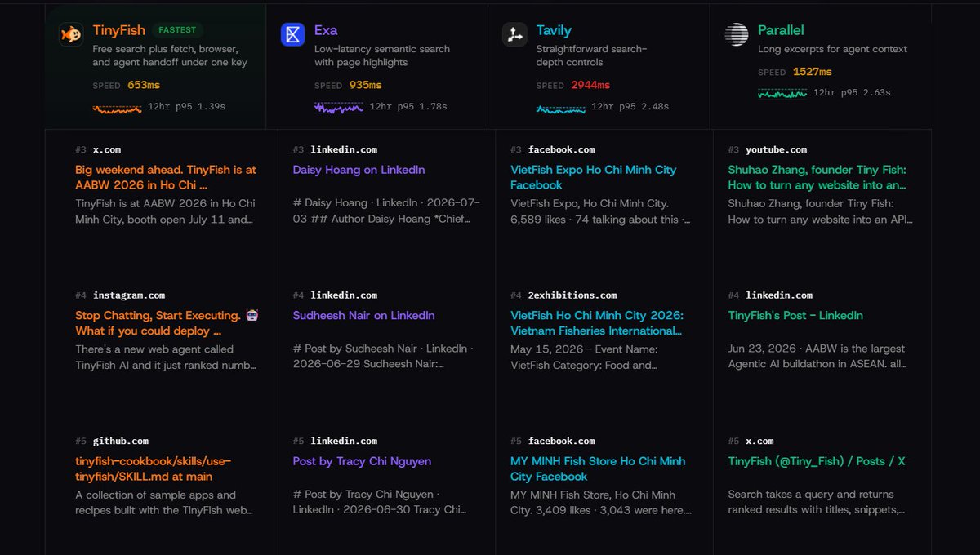Image resolution: width=980 pixels, height=555 pixels.
Task: Open the Exa provider heading
Action: [x=326, y=30]
